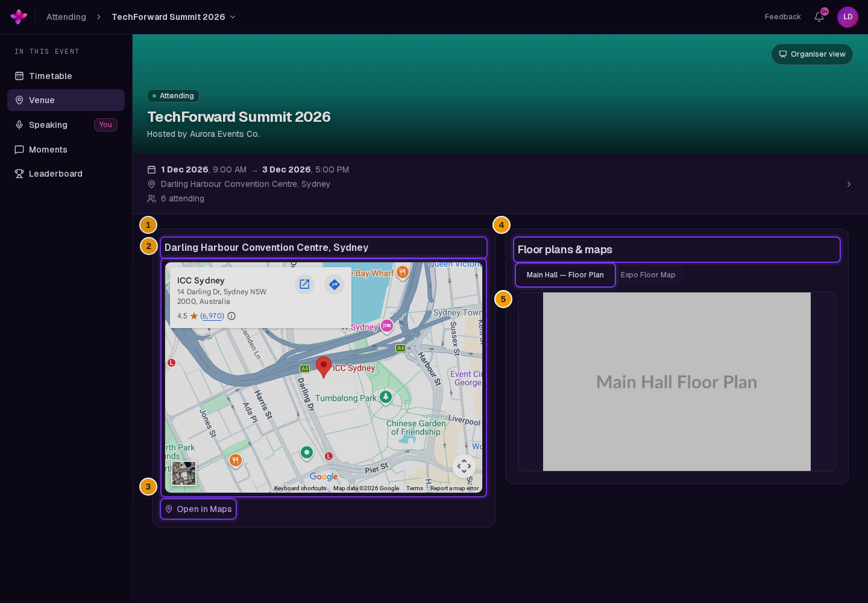The width and height of the screenshot is (868, 603).
Task: Click the map Terms link
Action: click(415, 488)
